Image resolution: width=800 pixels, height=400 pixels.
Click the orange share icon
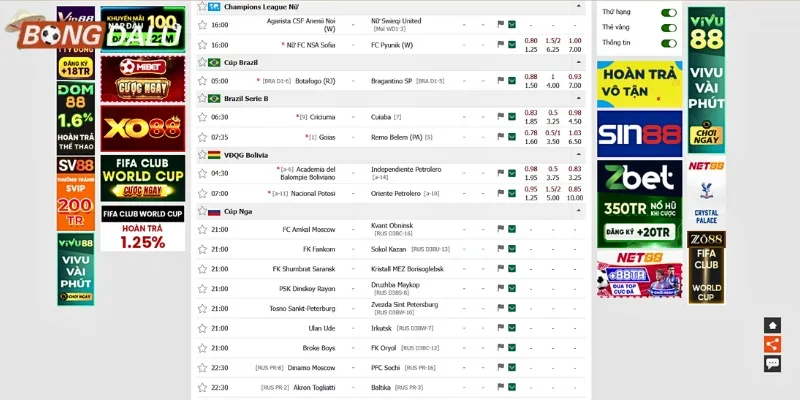771,345
